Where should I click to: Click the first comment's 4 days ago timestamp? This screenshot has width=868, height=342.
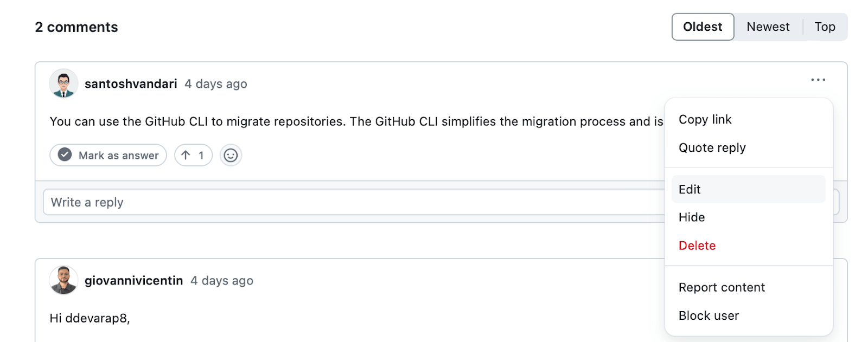216,84
